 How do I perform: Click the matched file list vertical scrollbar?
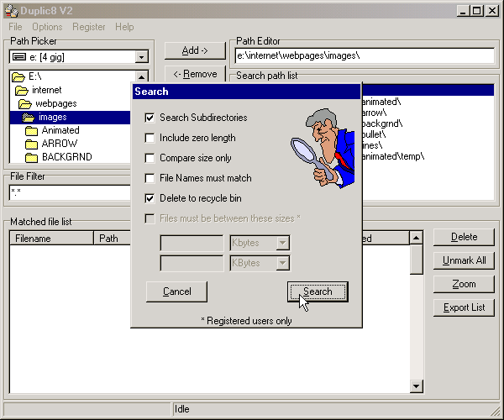[x=416, y=319]
